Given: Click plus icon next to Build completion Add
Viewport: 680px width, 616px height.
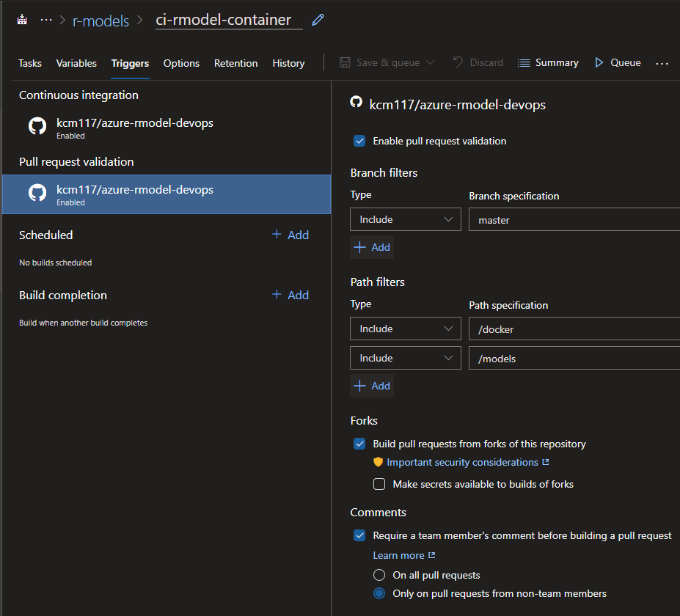Looking at the screenshot, I should point(277,295).
